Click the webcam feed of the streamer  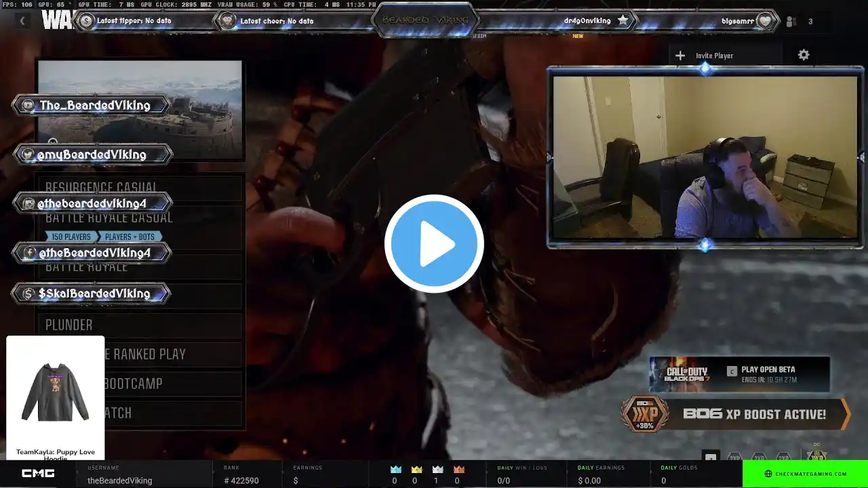click(705, 157)
